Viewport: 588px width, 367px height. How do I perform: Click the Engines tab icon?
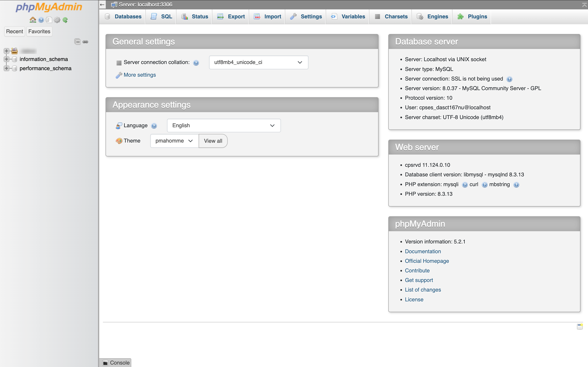[421, 17]
